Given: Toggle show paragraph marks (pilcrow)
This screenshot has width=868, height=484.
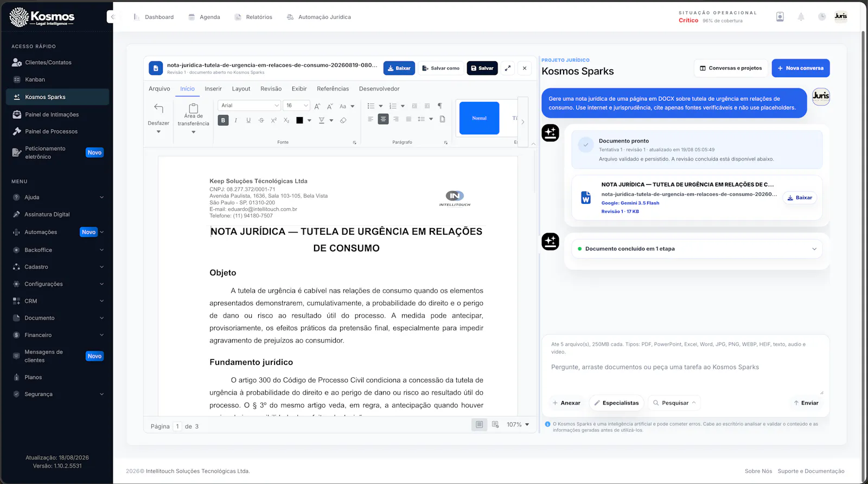Looking at the screenshot, I should 440,106.
